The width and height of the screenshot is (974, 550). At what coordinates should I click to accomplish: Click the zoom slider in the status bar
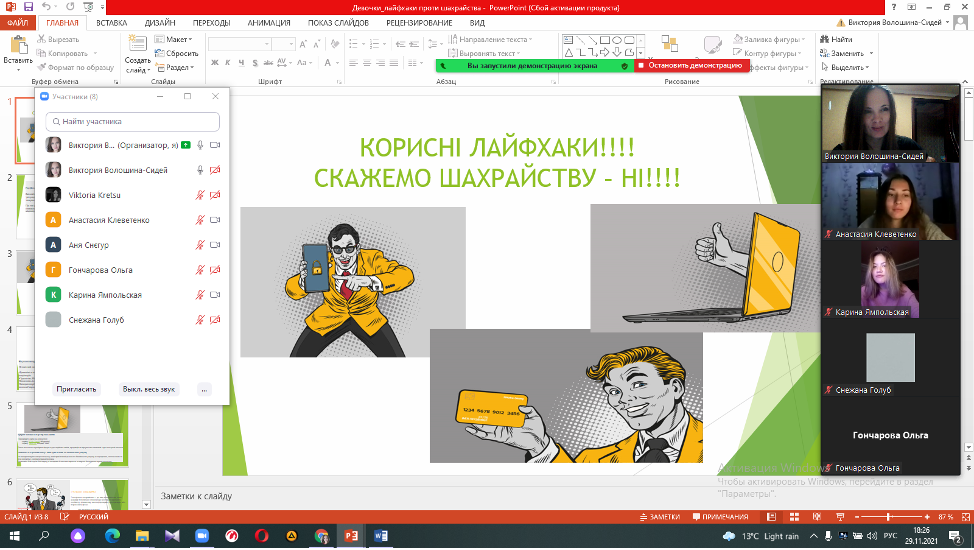pyautogui.click(x=887, y=516)
